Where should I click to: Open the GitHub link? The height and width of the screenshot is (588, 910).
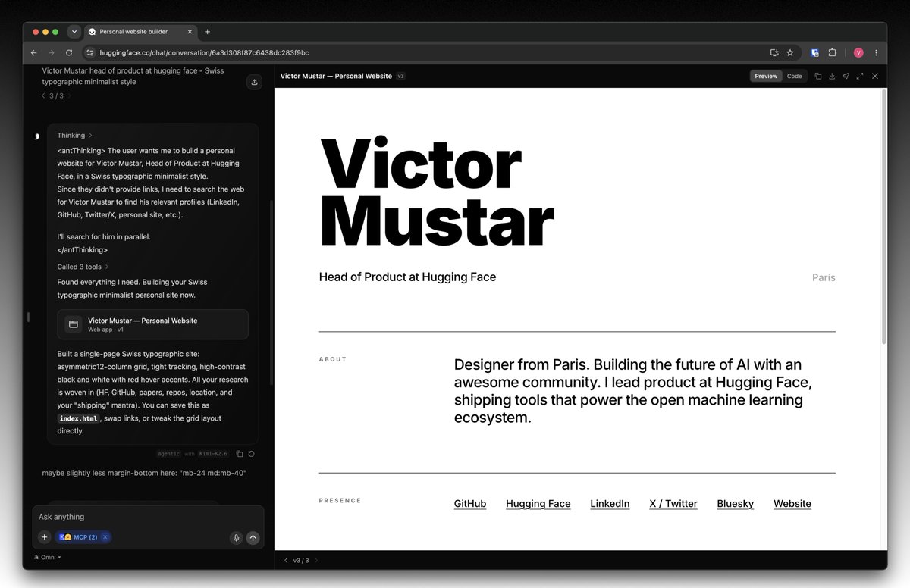(x=470, y=504)
